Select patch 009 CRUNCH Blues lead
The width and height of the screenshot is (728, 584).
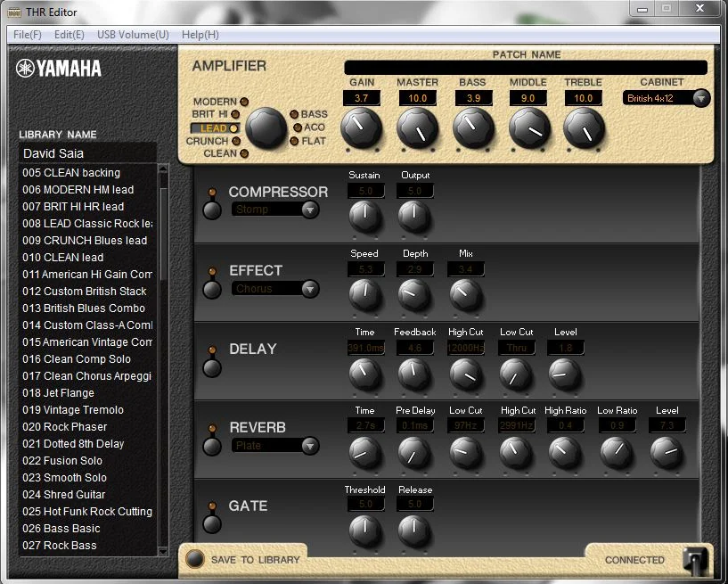point(87,240)
